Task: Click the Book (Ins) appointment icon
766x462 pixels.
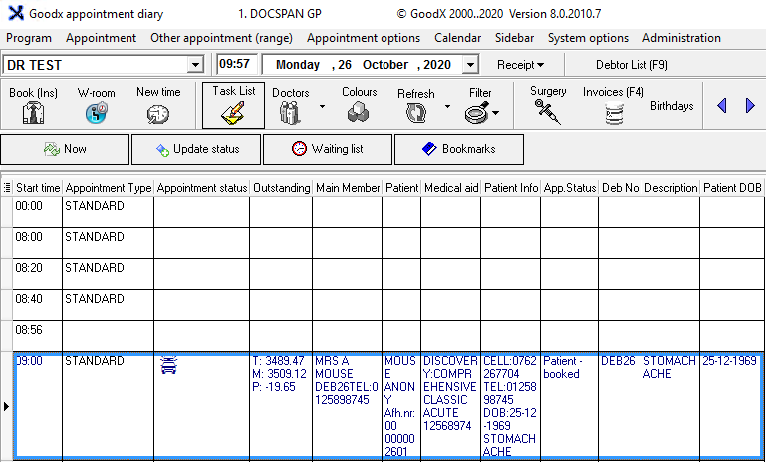Action: 35,114
